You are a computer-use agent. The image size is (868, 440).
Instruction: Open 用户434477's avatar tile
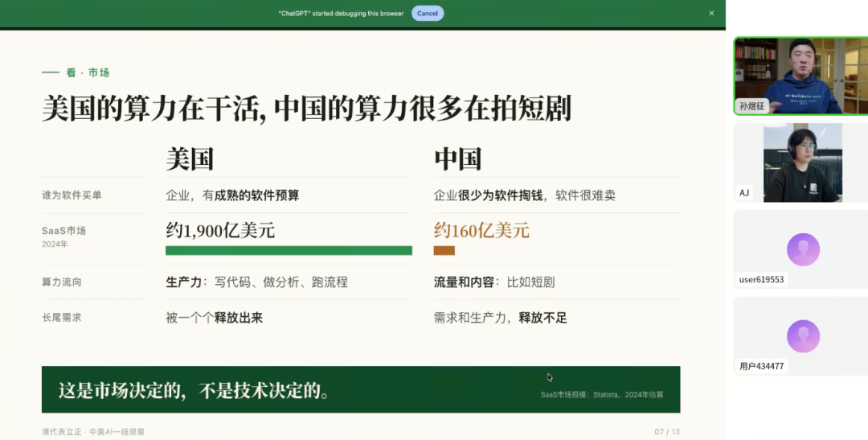[802, 335]
